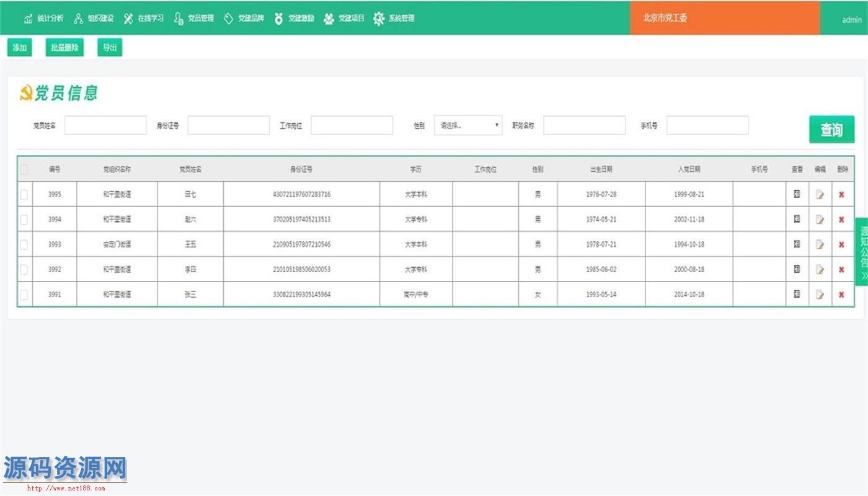Edit the record for 田七
This screenshot has width=868, height=496.
(x=820, y=195)
